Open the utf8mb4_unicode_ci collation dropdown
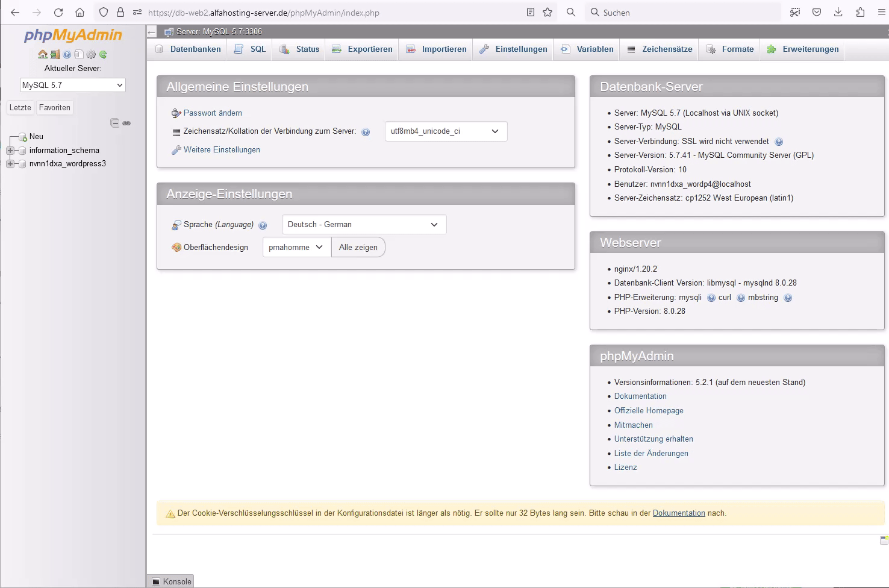Image resolution: width=889 pixels, height=588 pixels. 446,131
